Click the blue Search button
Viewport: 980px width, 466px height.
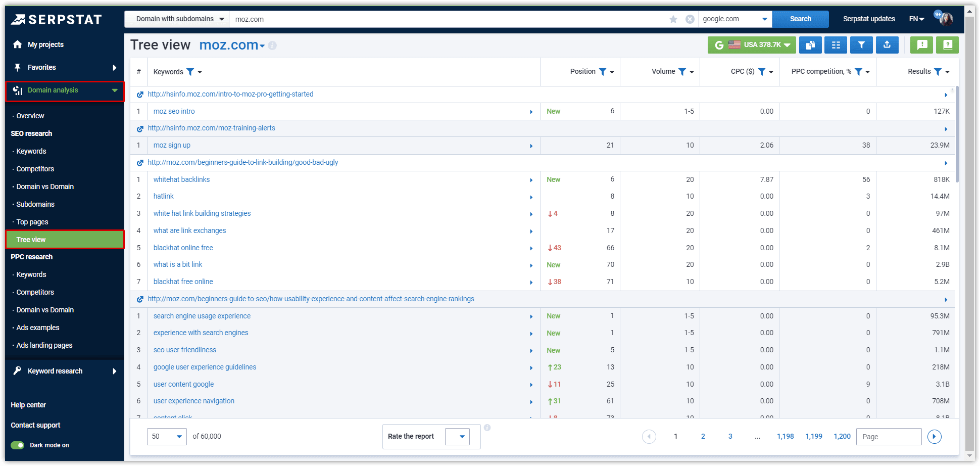(x=800, y=19)
